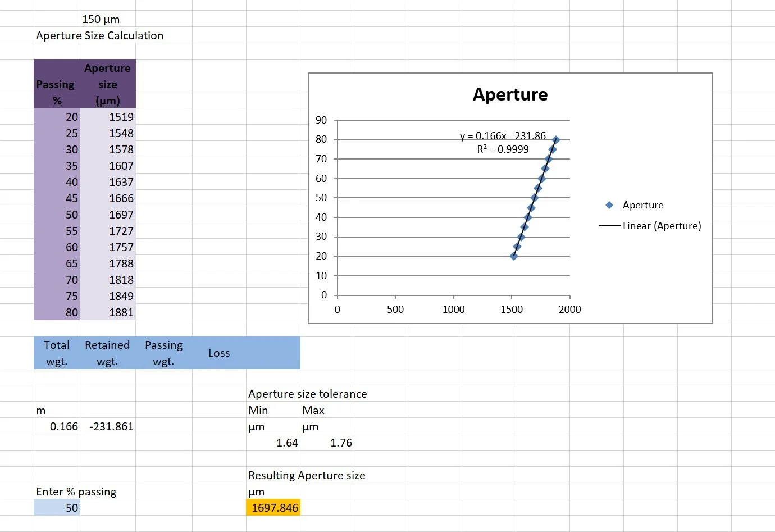The image size is (775, 532).
Task: Select the % passing input cell
Action: [x=57, y=508]
